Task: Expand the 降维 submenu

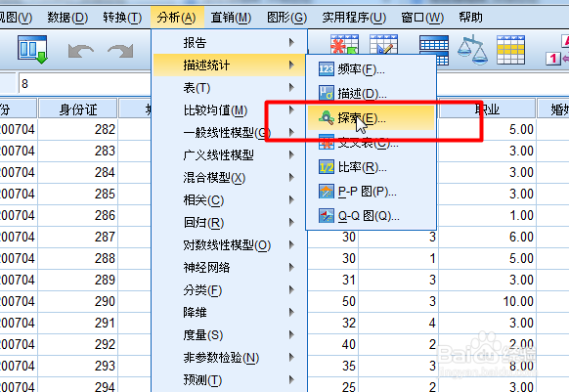Action: [x=230, y=313]
